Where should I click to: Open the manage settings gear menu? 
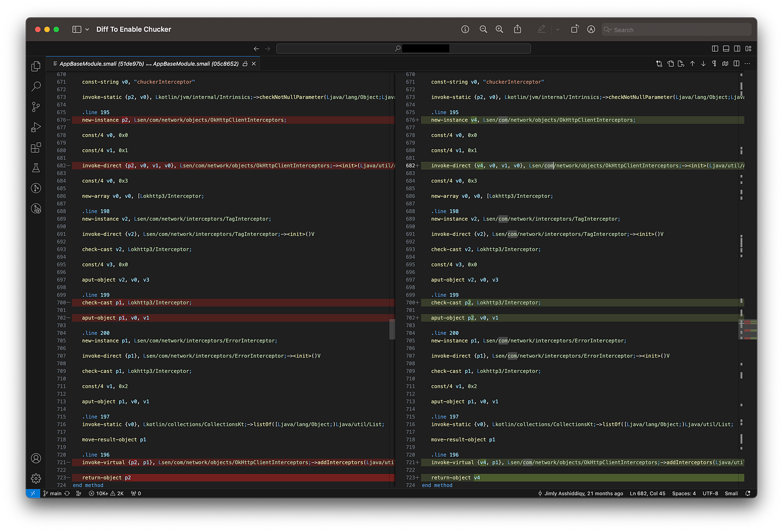[x=36, y=478]
